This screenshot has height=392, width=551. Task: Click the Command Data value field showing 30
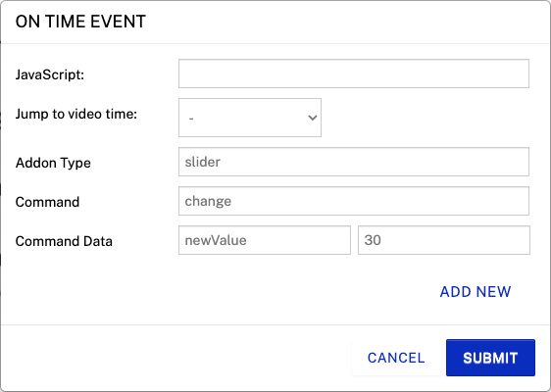coord(444,240)
